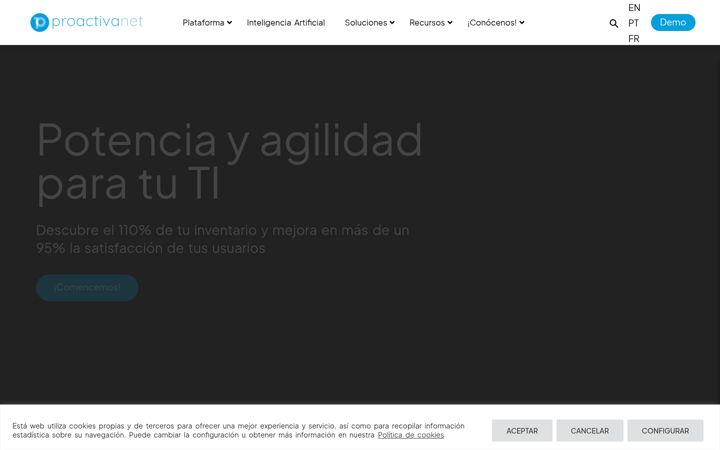Viewport: 720px width, 450px height.
Task: Open the Política de cookies link
Action: point(411,435)
